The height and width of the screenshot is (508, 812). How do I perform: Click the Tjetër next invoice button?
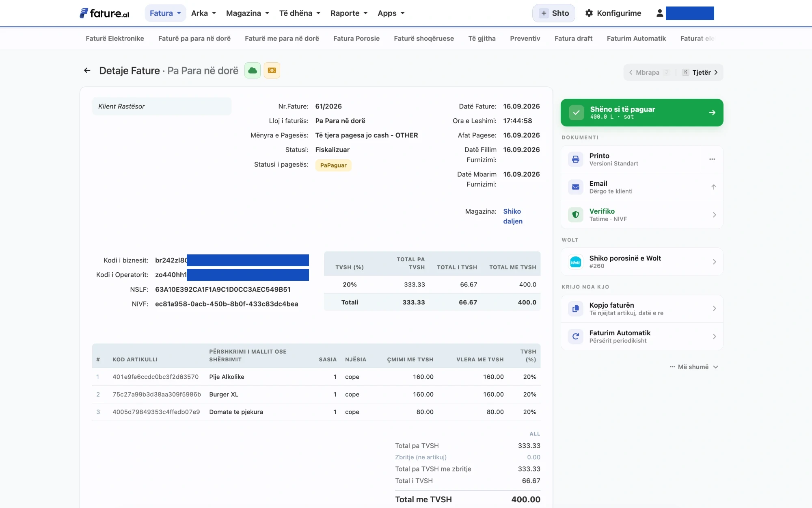(x=701, y=72)
